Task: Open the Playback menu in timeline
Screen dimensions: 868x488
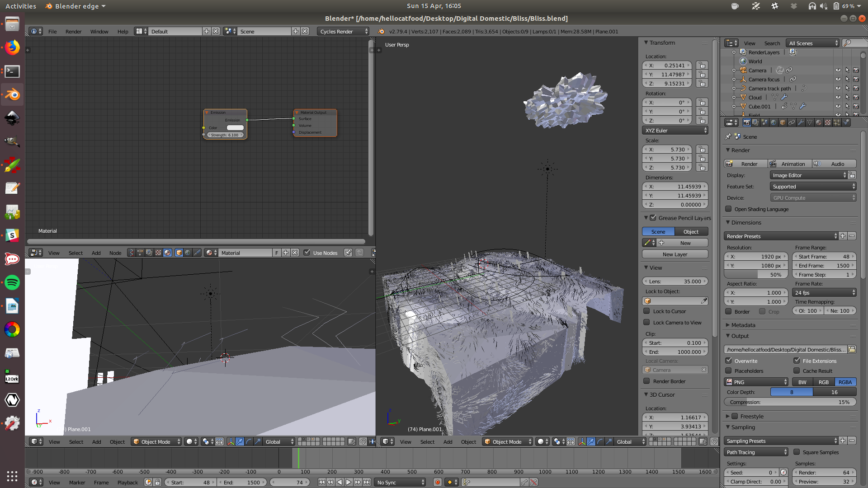Action: (x=127, y=482)
